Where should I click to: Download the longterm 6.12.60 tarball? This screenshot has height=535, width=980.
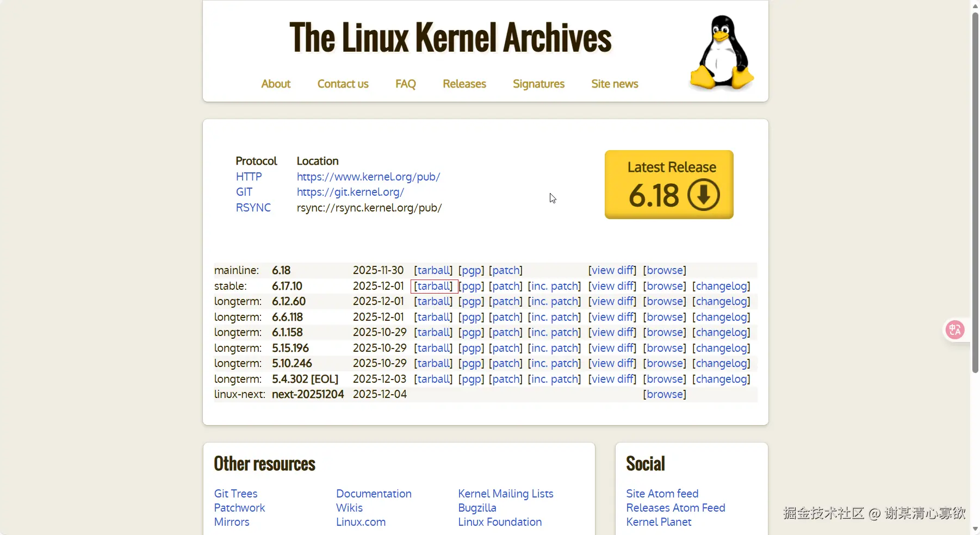coord(433,301)
